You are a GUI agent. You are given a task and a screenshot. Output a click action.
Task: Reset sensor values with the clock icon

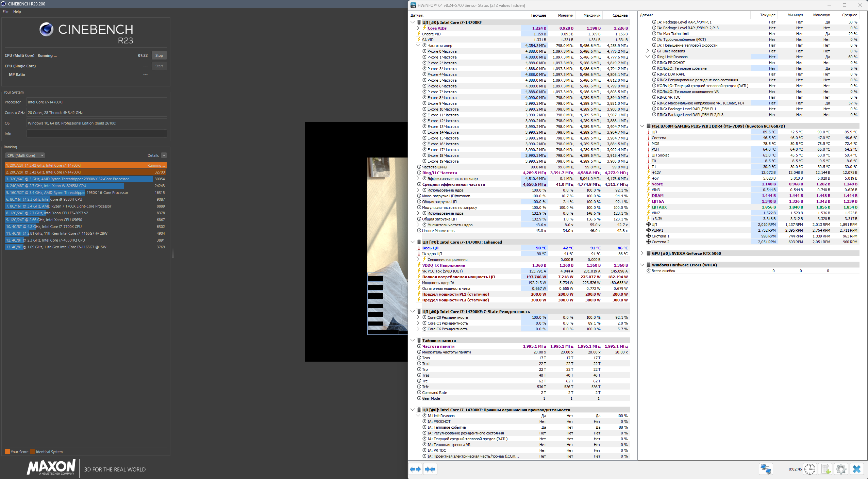810,469
